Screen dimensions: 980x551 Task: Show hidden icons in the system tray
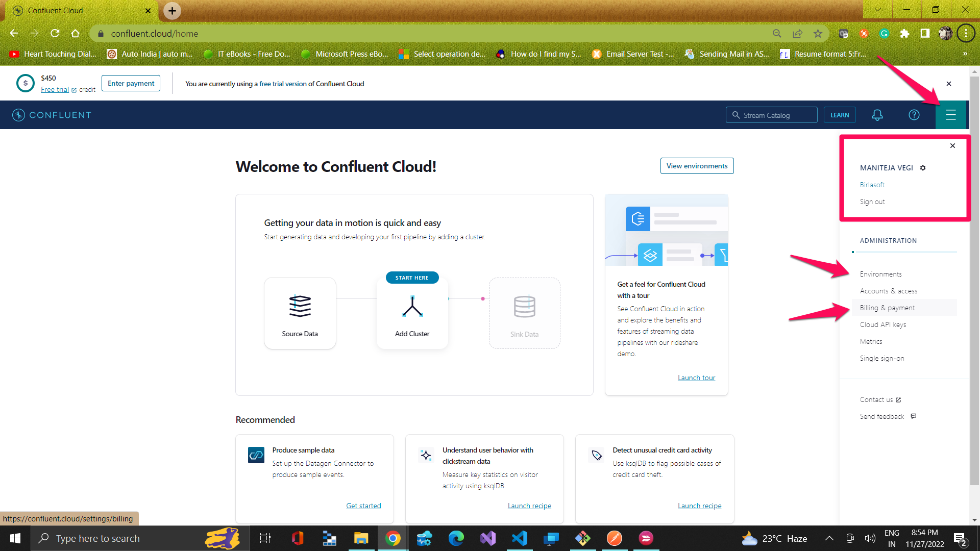coord(829,538)
